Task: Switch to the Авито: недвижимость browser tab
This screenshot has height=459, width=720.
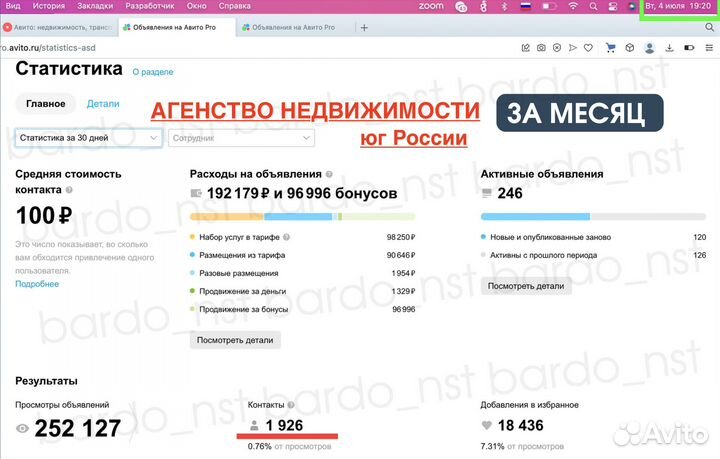Action: 59,28
